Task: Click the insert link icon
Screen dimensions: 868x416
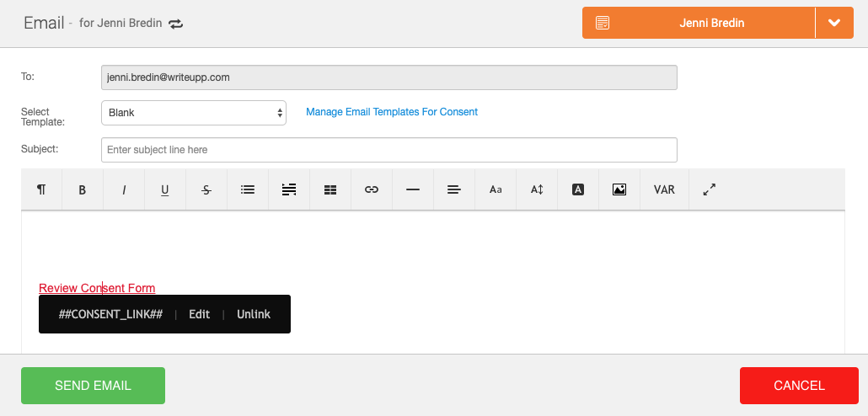Action: tap(372, 189)
